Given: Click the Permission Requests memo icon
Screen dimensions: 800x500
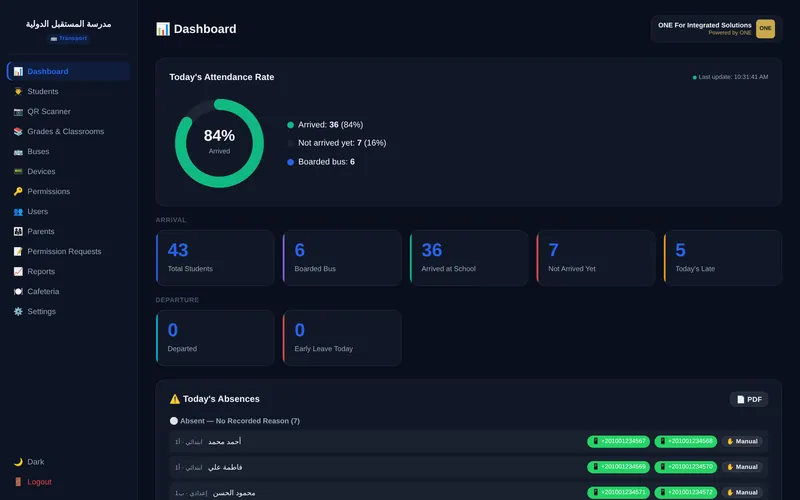Looking at the screenshot, I should click(18, 251).
